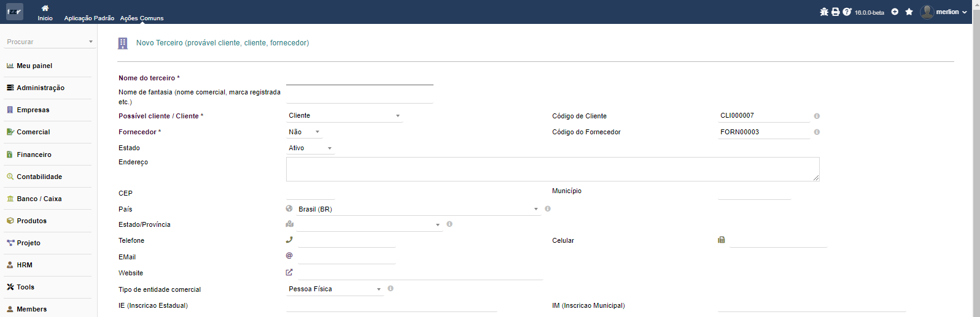Viewport: 980px width, 317px height.
Task: Click the bug report icon in top bar
Action: click(824, 12)
